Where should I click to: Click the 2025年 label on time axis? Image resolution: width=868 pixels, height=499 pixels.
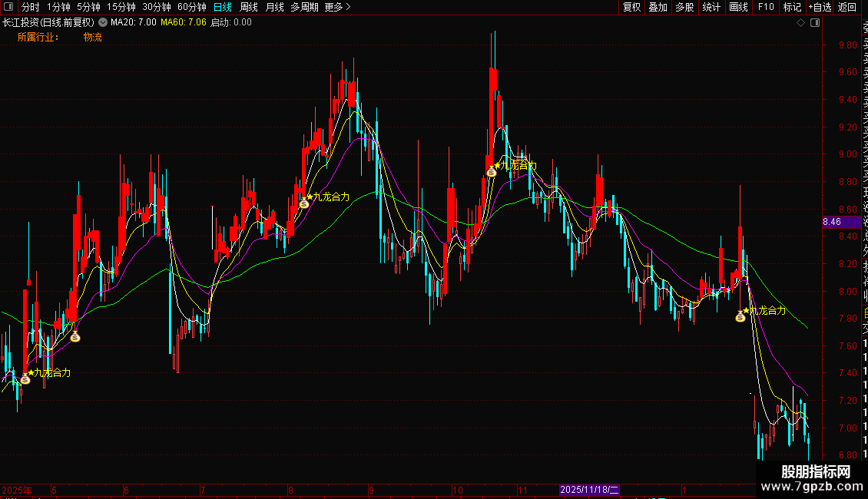coord(17,490)
